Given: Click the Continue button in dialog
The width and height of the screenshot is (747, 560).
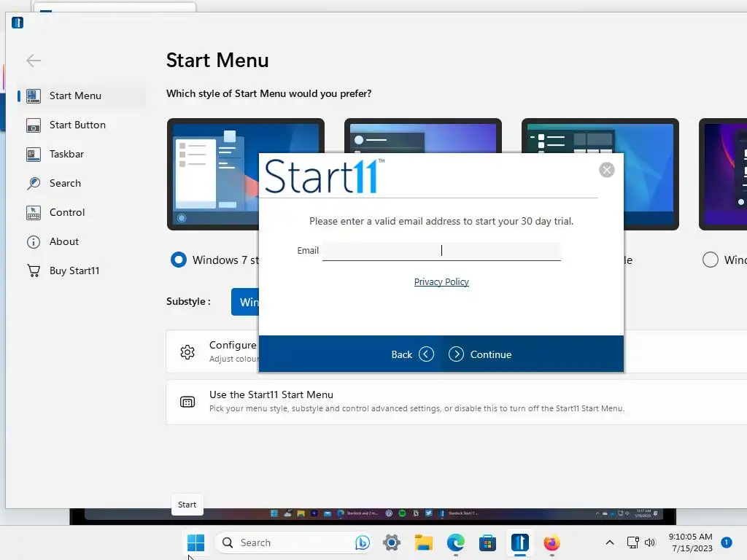Looking at the screenshot, I should coord(480,354).
